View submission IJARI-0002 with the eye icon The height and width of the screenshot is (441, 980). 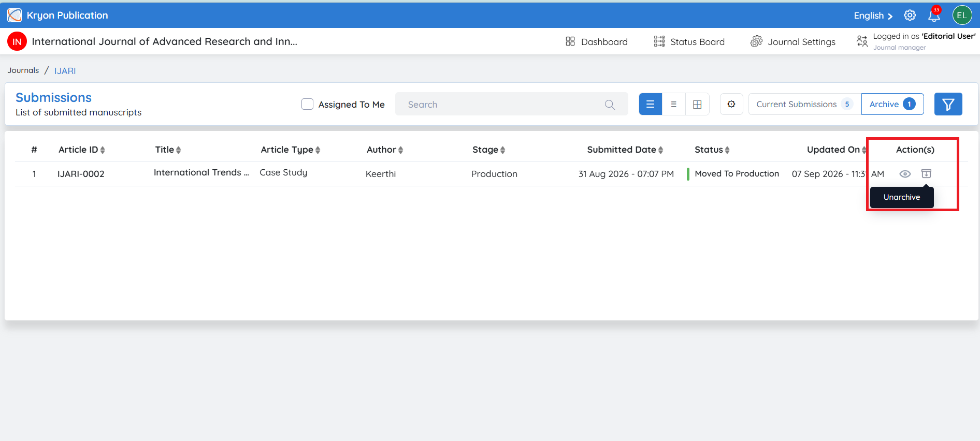coord(905,174)
